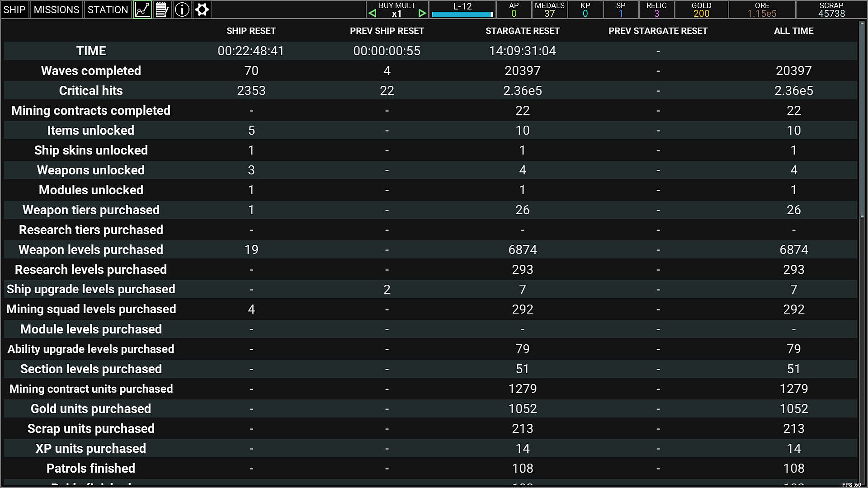Image resolution: width=868 pixels, height=488 pixels.
Task: Open the statistics graph tab
Action: click(x=142, y=9)
